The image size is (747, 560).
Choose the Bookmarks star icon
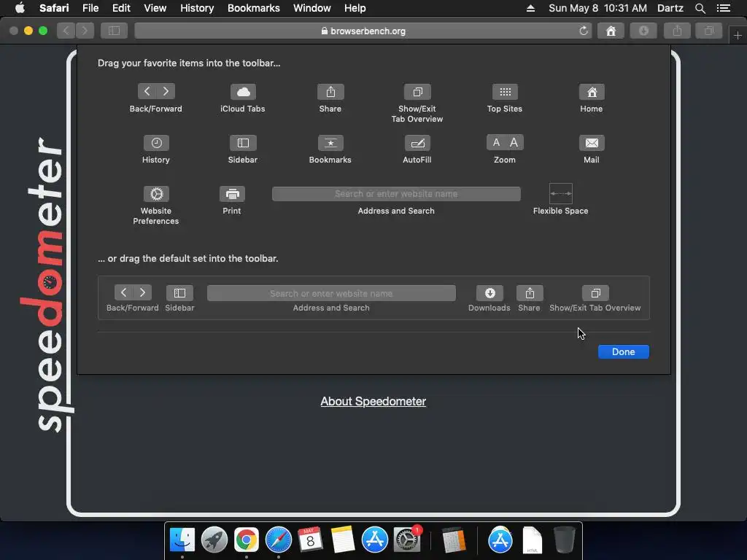pyautogui.click(x=330, y=143)
